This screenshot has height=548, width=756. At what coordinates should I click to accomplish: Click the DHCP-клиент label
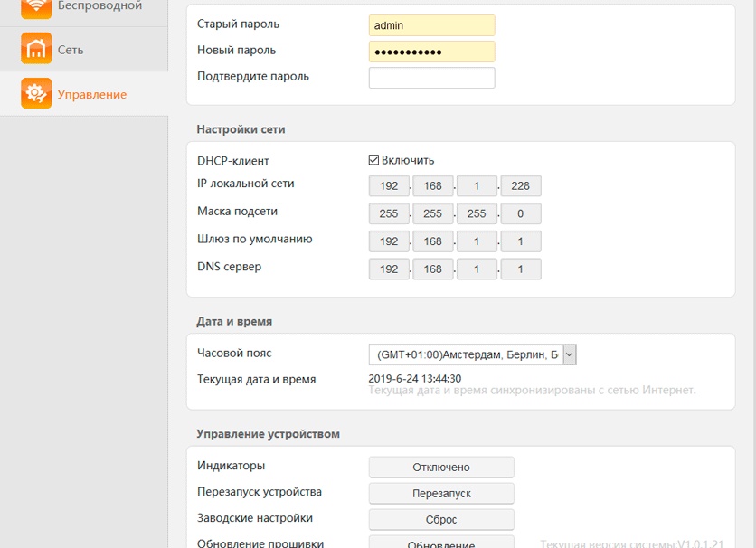point(233,161)
